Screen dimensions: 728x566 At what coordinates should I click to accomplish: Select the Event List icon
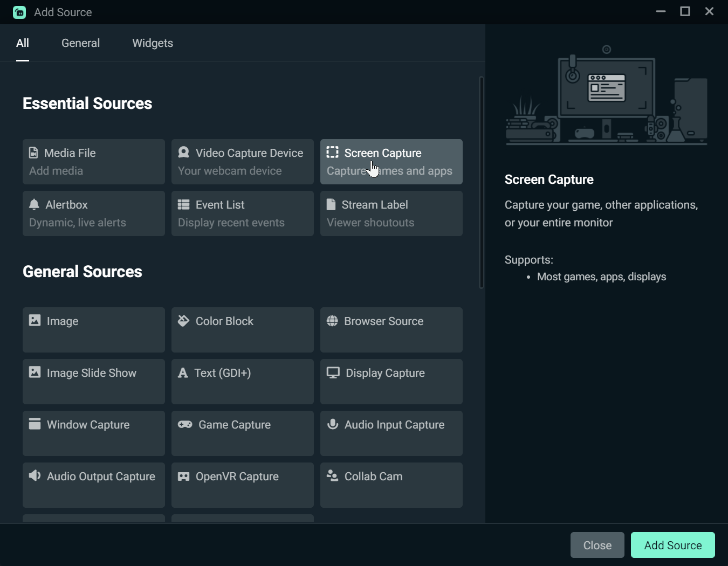coord(183,204)
